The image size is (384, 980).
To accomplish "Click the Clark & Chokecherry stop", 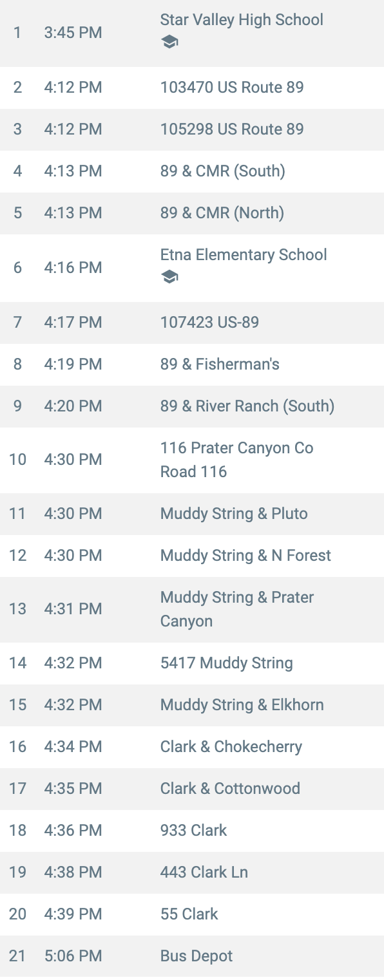I will coord(192,746).
